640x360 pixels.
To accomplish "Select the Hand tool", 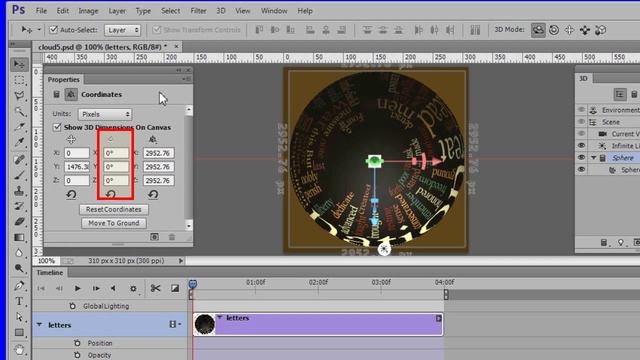I will (19, 349).
